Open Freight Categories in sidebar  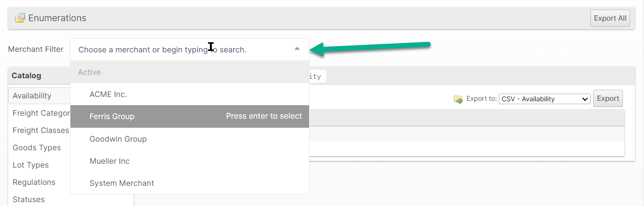(x=41, y=113)
